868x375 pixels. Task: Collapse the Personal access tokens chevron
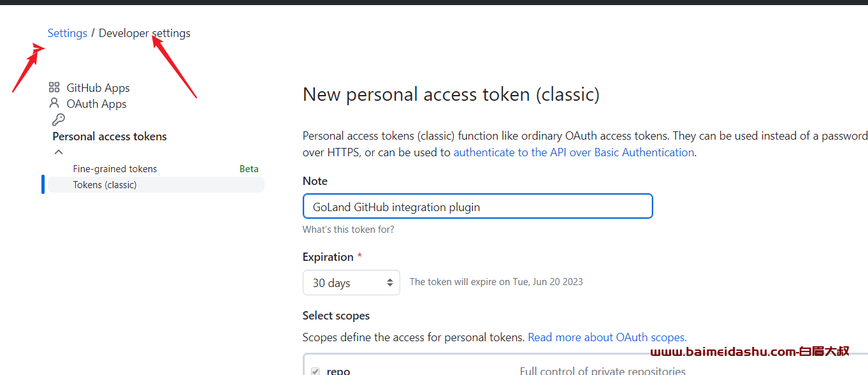click(x=59, y=152)
